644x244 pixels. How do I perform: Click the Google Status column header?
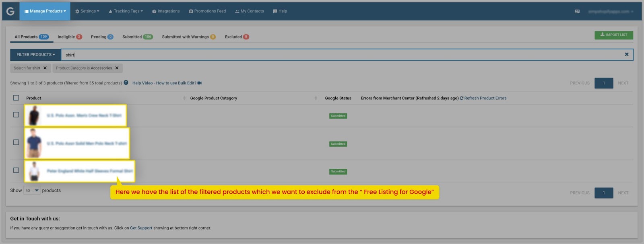(x=338, y=98)
